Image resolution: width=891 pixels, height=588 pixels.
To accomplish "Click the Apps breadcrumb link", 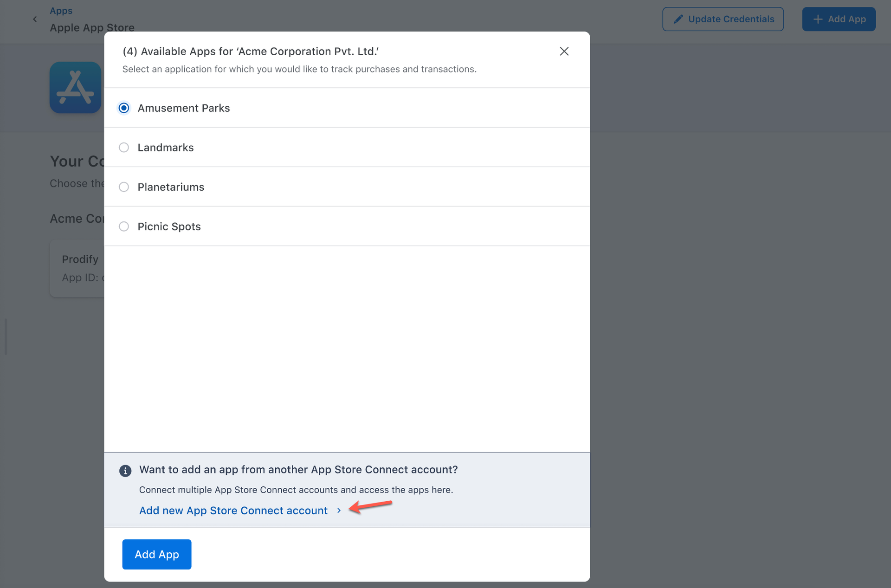I will [61, 11].
